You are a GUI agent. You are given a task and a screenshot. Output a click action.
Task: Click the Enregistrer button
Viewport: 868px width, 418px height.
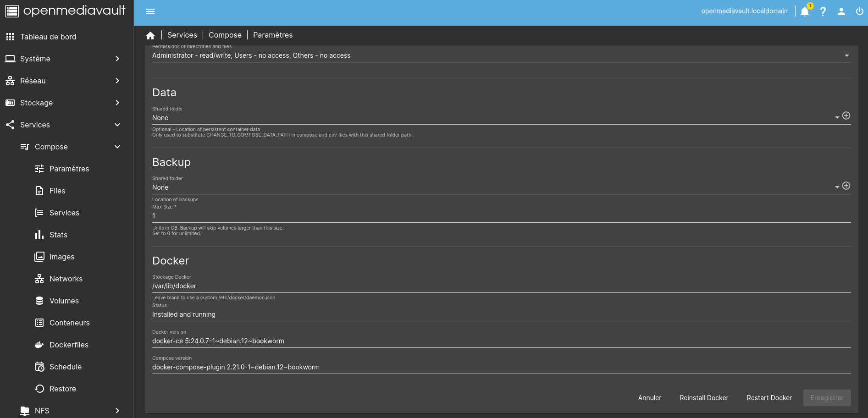(827, 398)
